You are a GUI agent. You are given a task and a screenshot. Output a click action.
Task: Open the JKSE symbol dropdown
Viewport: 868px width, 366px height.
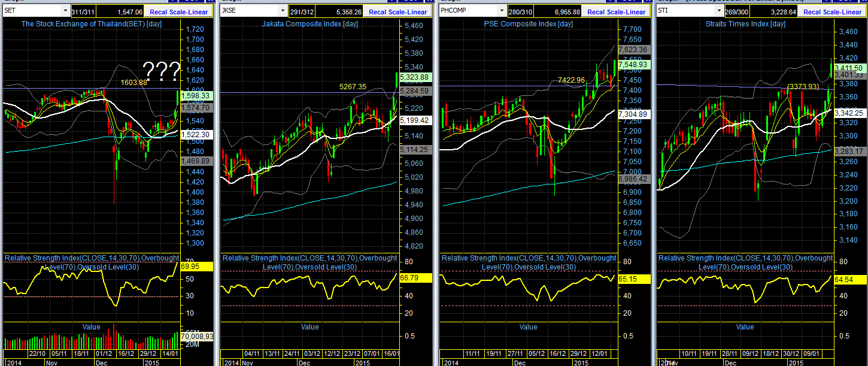tap(283, 11)
